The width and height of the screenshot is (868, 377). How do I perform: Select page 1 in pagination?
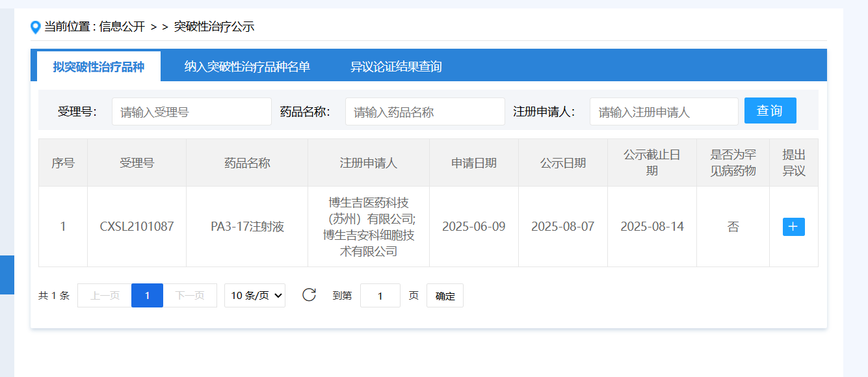[147, 296]
